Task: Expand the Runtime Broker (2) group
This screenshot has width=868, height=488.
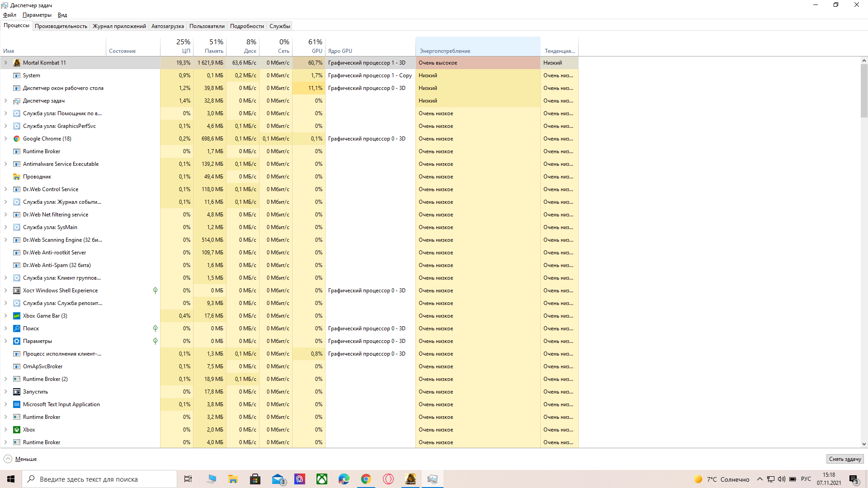Action: (x=6, y=379)
